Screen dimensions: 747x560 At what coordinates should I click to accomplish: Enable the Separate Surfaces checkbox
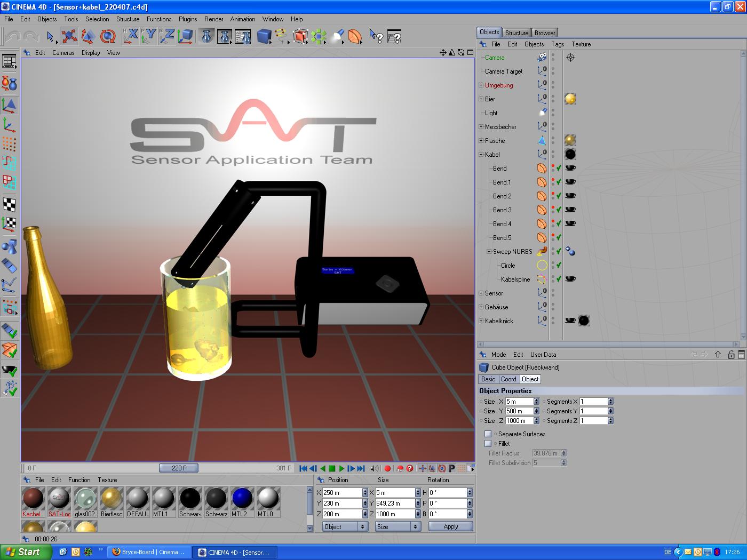tap(488, 434)
